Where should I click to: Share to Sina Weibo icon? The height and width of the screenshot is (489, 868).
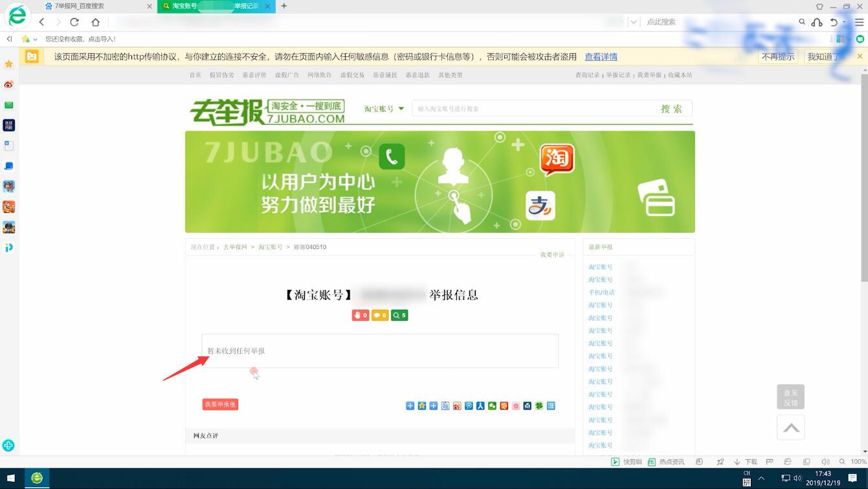click(x=457, y=406)
